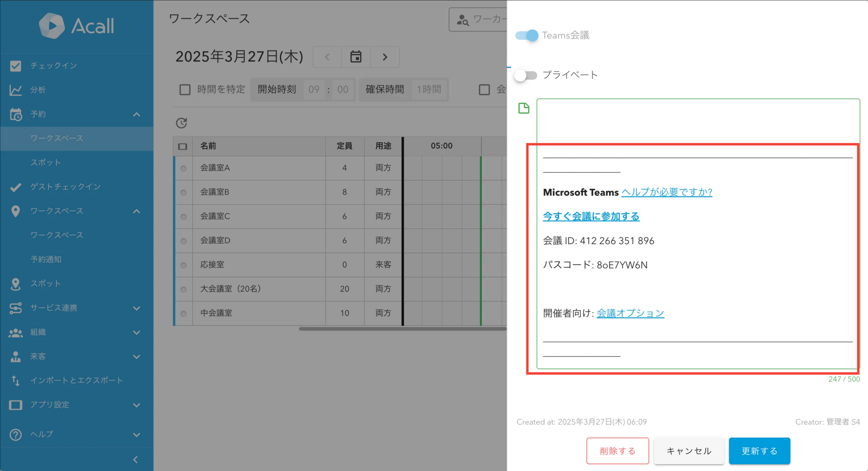The image size is (868, 471).
Task: Open ワークスペース sub-item above 予約通知
Action: (57, 235)
